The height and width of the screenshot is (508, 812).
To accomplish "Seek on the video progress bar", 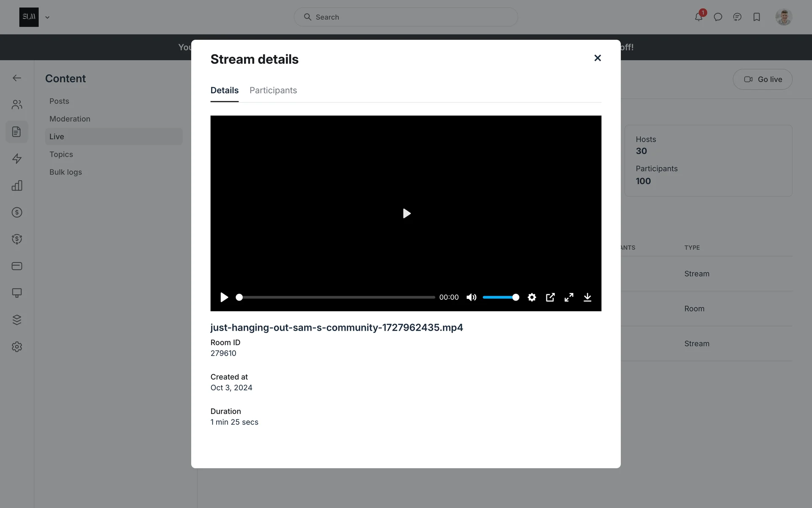I will [x=337, y=297].
